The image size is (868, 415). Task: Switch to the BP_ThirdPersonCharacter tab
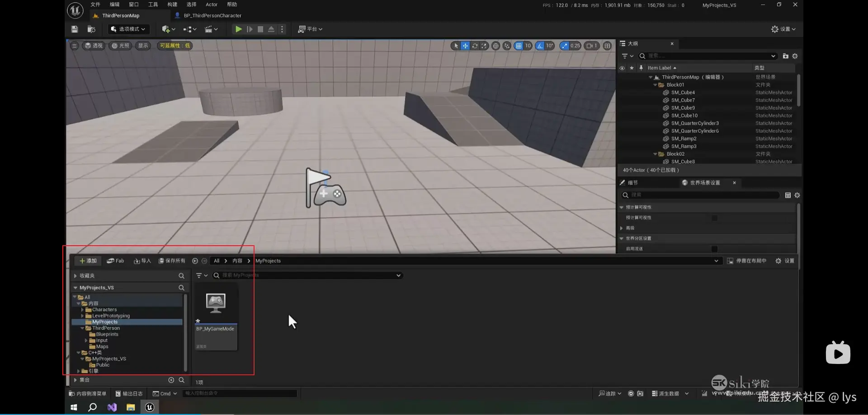pos(212,15)
